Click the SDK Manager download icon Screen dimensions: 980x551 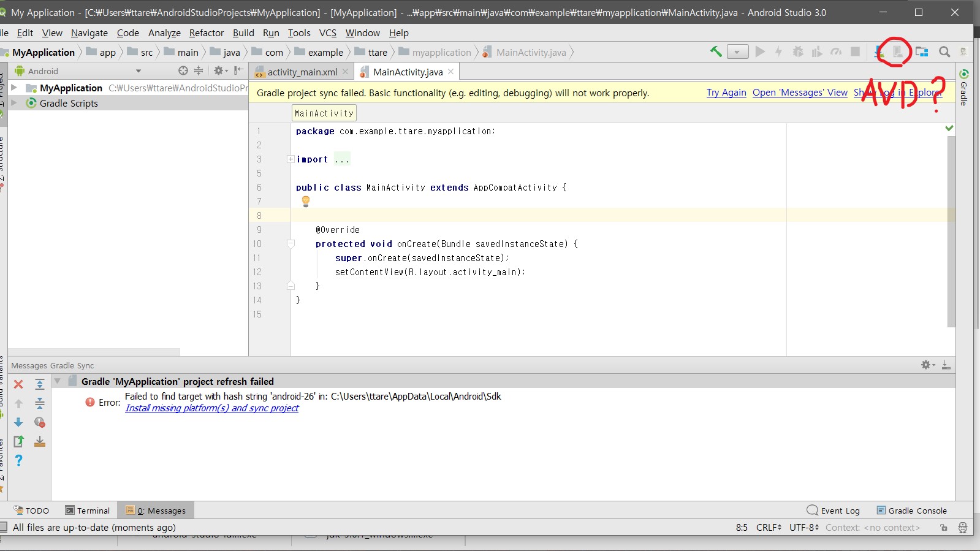[879, 52]
